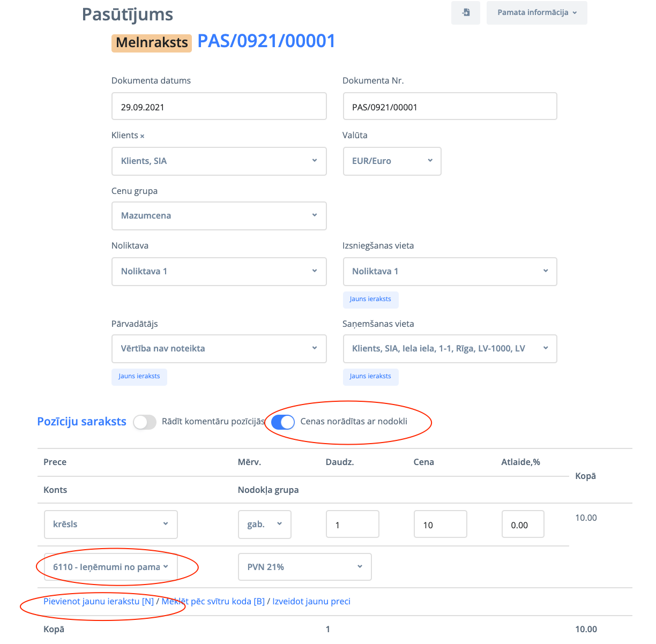Expand the Pārvadātājs dropdown
Screen dimensions: 656x644
point(219,349)
